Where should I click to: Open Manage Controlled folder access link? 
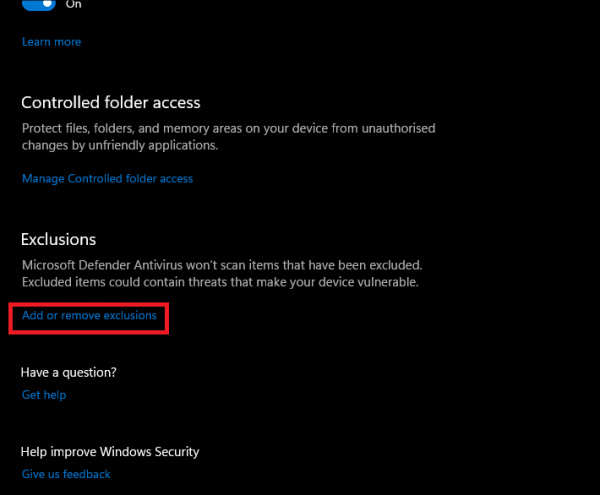(107, 179)
